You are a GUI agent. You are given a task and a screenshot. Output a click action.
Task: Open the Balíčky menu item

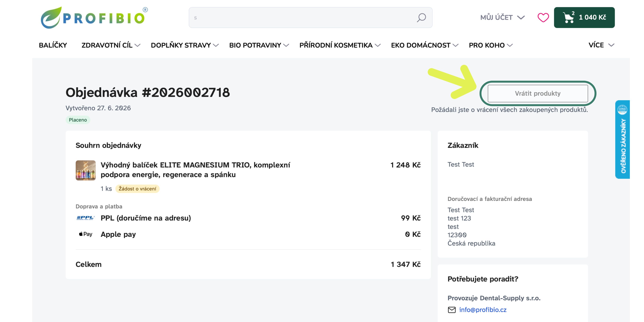click(x=53, y=45)
